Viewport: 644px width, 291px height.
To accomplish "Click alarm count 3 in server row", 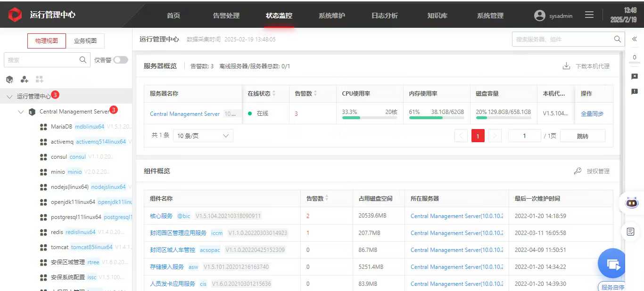I will point(296,114).
